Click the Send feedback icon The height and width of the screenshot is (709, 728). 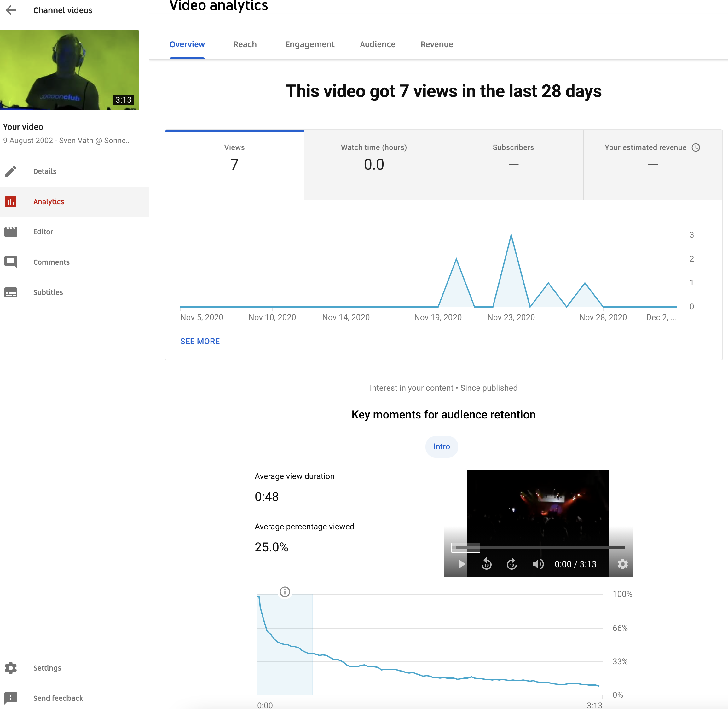click(x=11, y=698)
